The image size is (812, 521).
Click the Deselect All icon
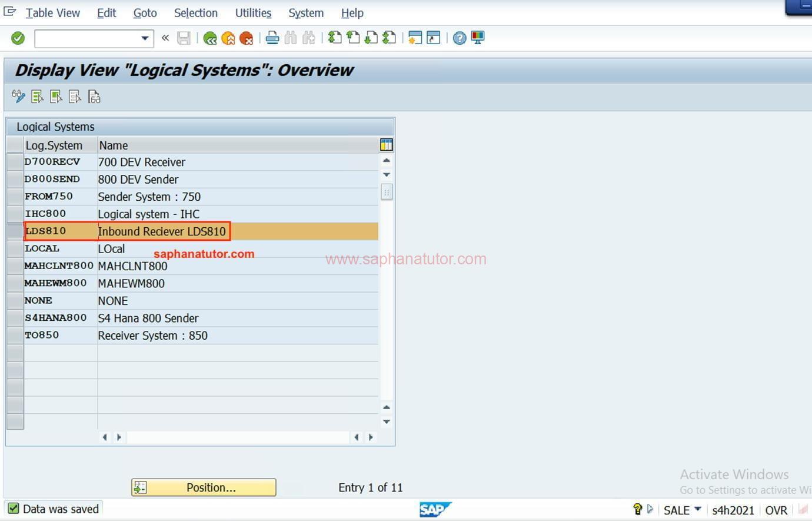tap(75, 97)
